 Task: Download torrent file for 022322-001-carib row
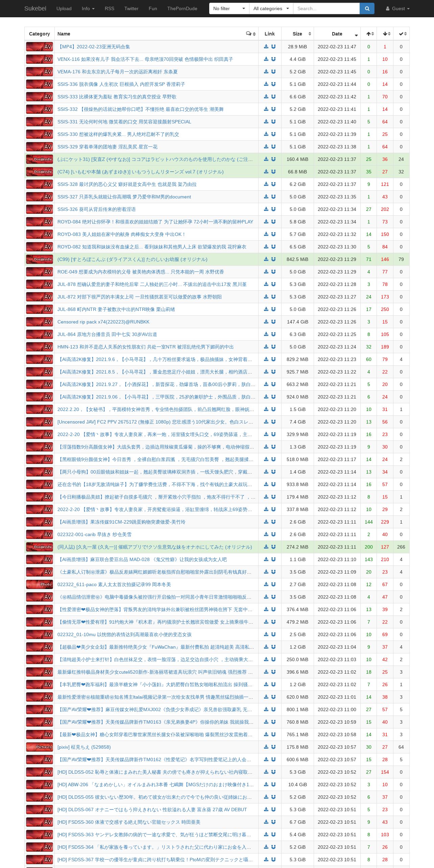(266, 534)
